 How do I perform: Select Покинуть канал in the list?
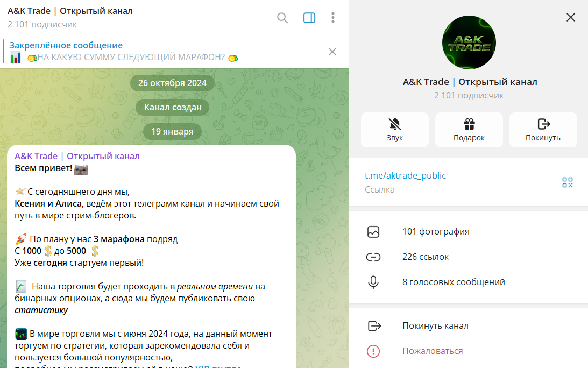coord(435,326)
